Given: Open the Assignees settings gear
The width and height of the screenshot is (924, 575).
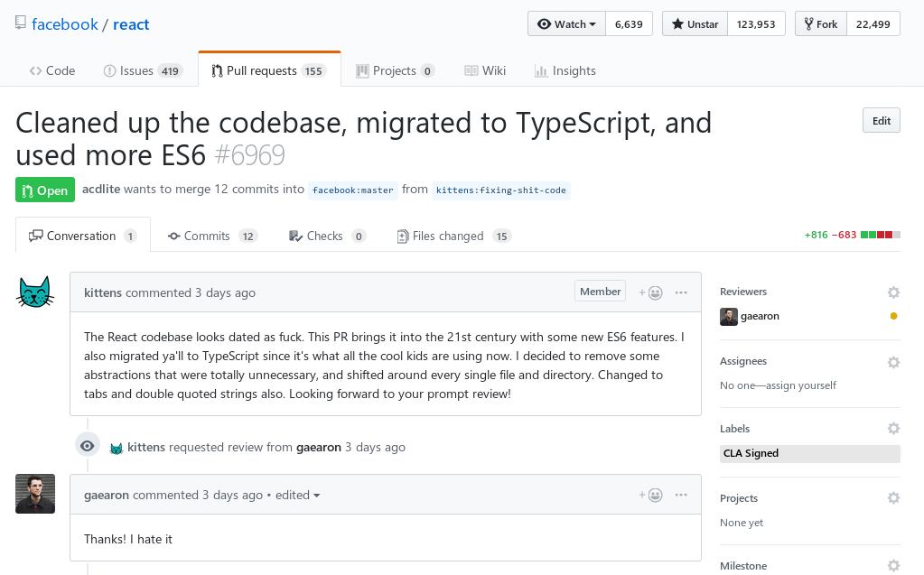Looking at the screenshot, I should [893, 362].
